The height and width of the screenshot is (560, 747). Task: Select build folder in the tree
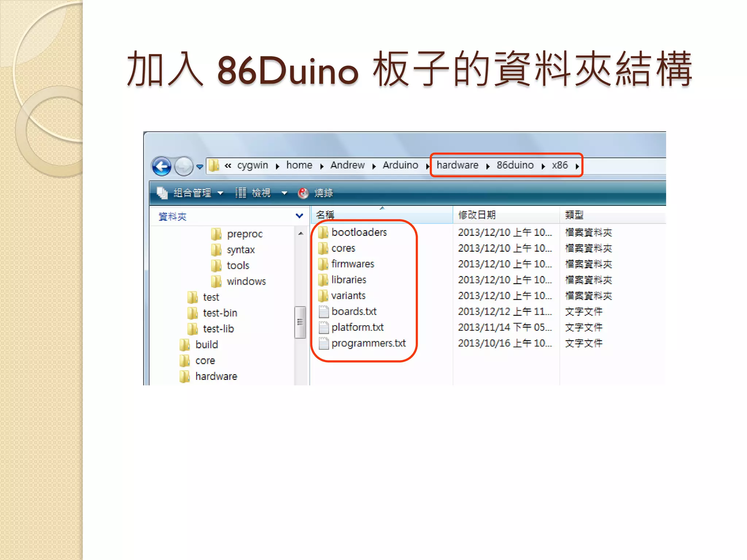pos(206,345)
